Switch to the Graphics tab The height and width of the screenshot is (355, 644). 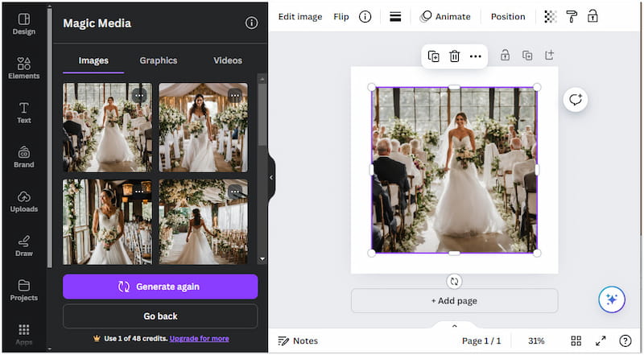[x=159, y=60]
